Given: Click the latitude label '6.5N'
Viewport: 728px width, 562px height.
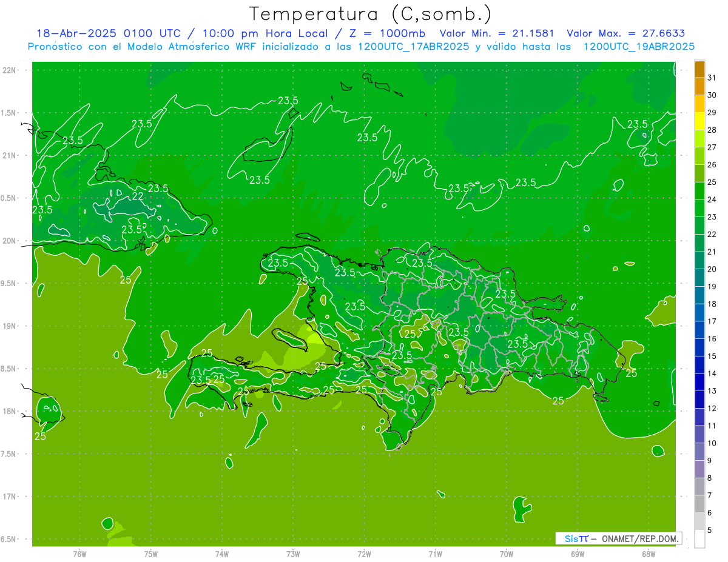Looking at the screenshot, I should pyautogui.click(x=9, y=539).
